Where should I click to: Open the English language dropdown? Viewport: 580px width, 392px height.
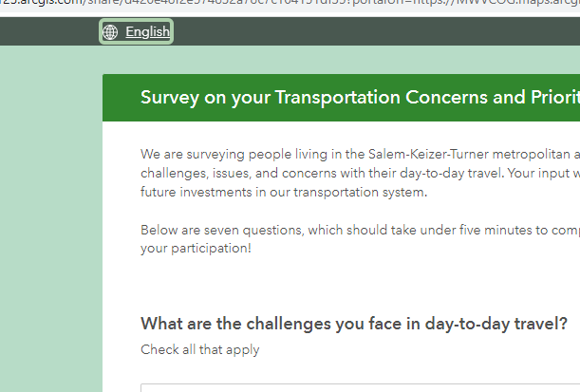point(147,32)
